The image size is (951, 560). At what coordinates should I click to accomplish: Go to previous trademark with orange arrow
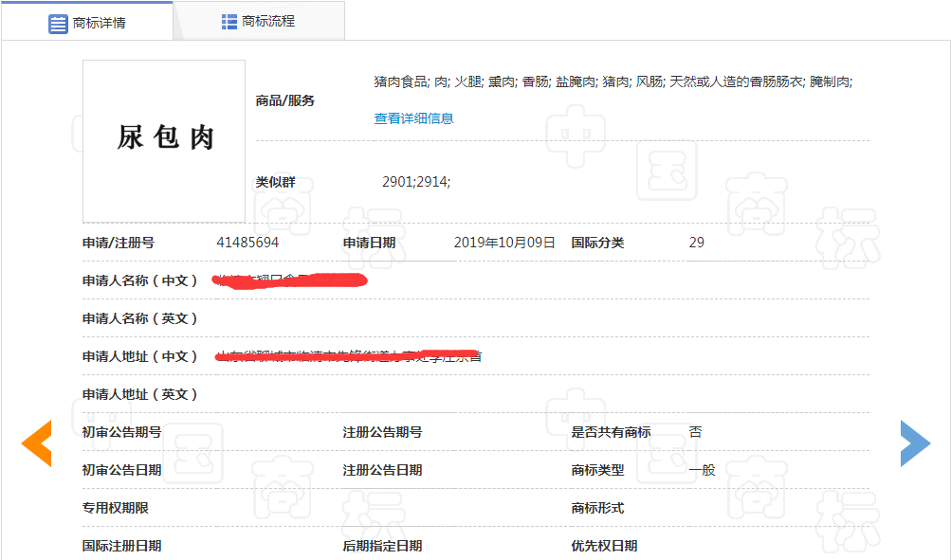pyautogui.click(x=36, y=443)
